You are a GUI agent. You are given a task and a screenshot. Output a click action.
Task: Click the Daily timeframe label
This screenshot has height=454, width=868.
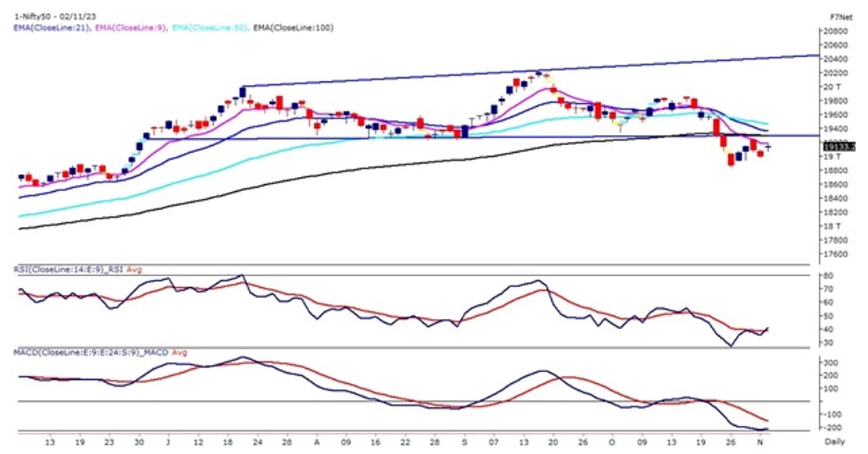[x=835, y=442]
